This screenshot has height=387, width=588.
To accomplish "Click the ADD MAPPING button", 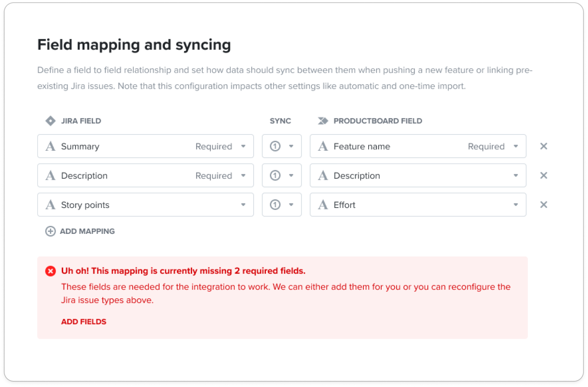I will 80,231.
